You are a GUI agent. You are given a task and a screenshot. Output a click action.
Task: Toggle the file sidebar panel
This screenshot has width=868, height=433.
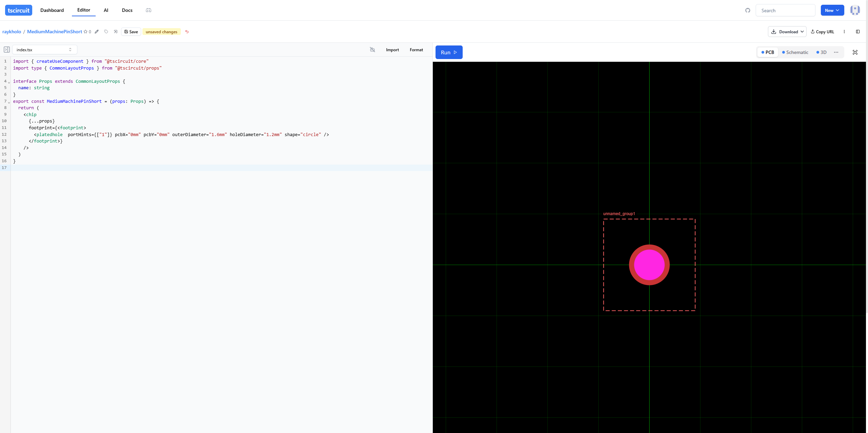point(6,50)
